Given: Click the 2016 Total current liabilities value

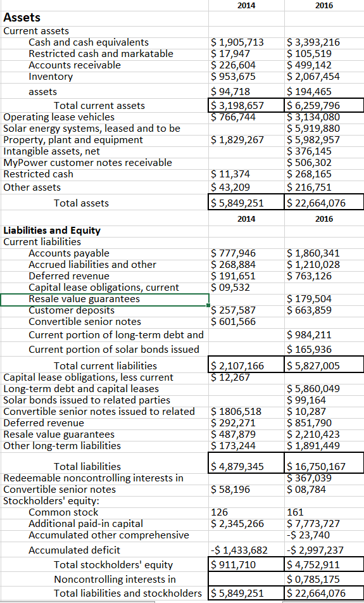Looking at the screenshot, I should point(324,365).
